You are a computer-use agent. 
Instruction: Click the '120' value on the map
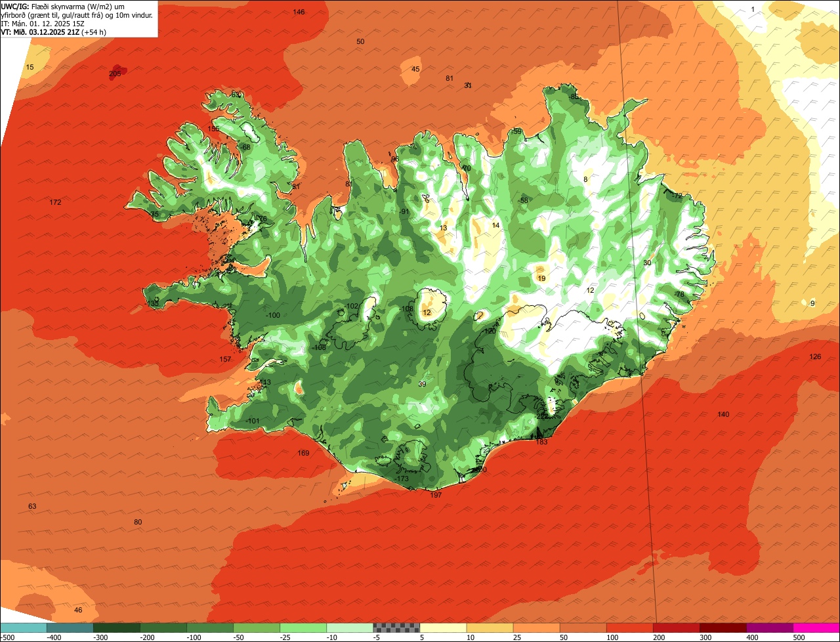click(490, 331)
